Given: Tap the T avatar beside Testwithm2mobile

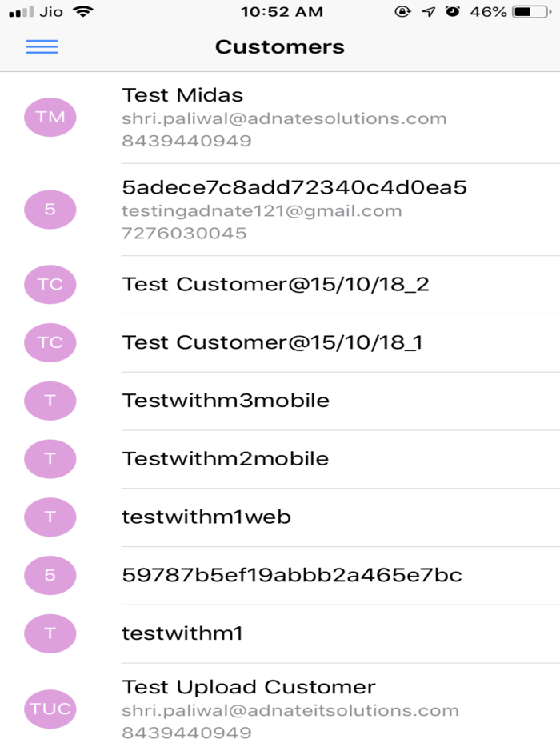Looking at the screenshot, I should pos(50,459).
